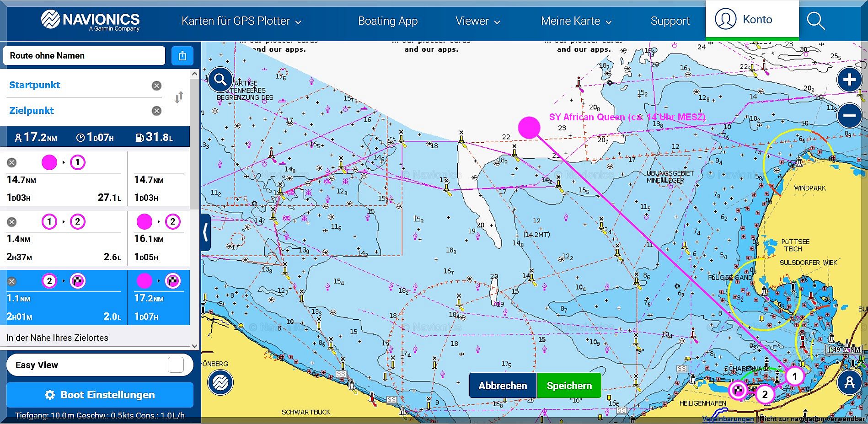Zoom in with the plus button
Image resolution: width=868 pixels, height=424 pixels.
(x=849, y=80)
